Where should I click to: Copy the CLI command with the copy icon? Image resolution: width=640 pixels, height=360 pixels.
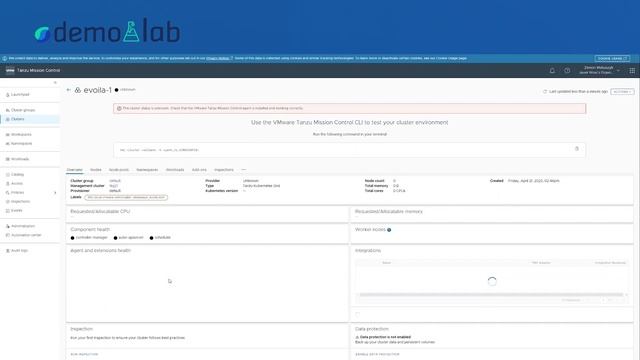pyautogui.click(x=577, y=149)
